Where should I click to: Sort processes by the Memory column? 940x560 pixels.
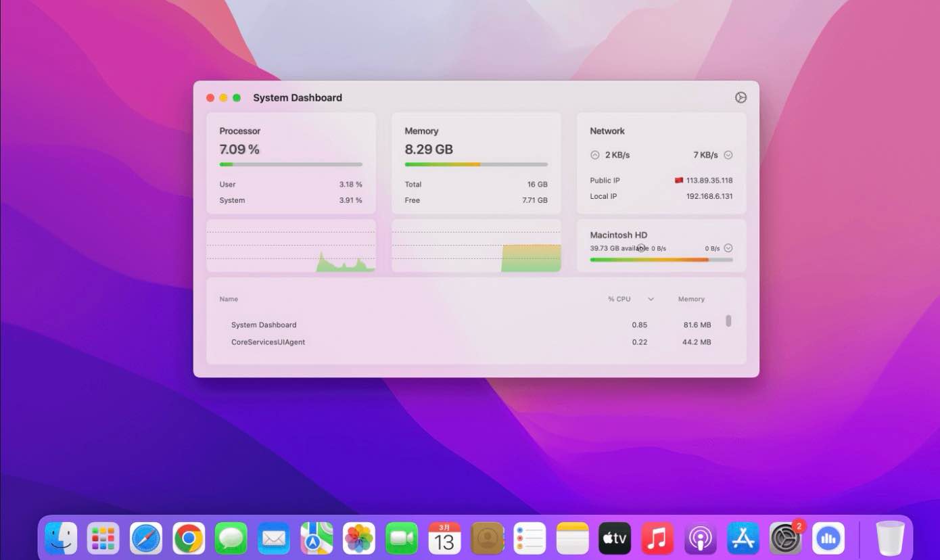[691, 299]
